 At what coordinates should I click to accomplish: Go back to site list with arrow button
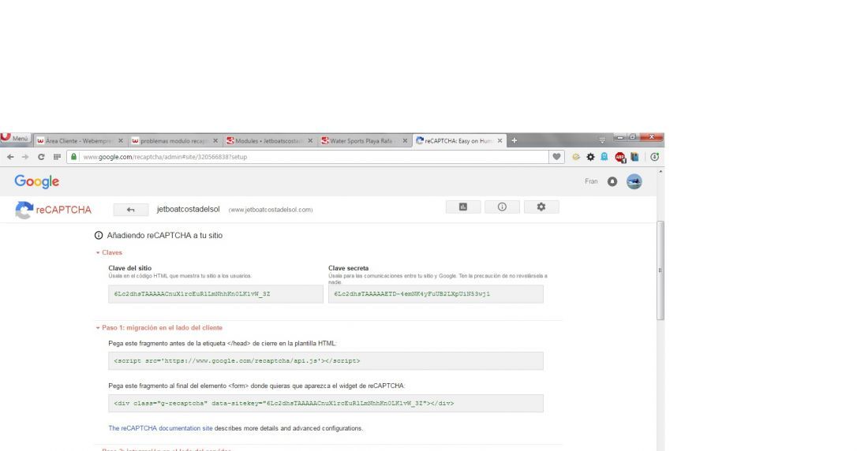click(131, 210)
